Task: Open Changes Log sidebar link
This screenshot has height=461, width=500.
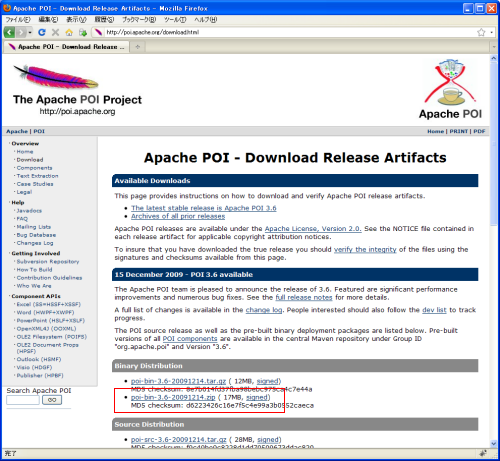Action: tap(35, 243)
